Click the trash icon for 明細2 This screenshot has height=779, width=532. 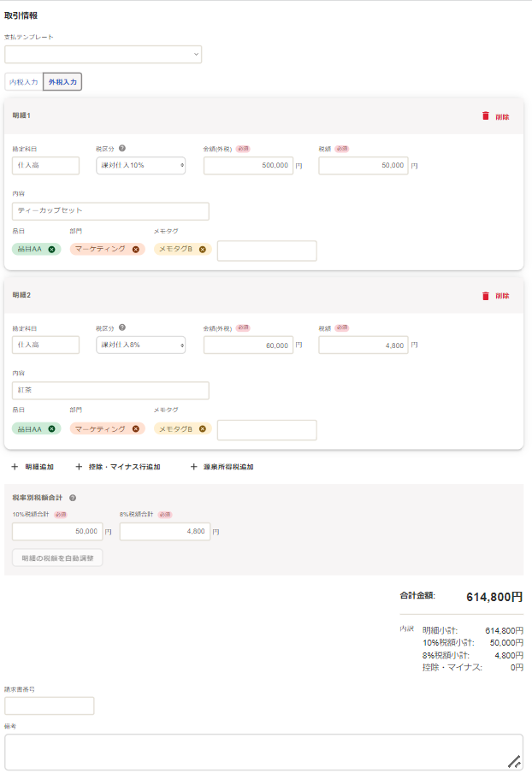(x=485, y=296)
